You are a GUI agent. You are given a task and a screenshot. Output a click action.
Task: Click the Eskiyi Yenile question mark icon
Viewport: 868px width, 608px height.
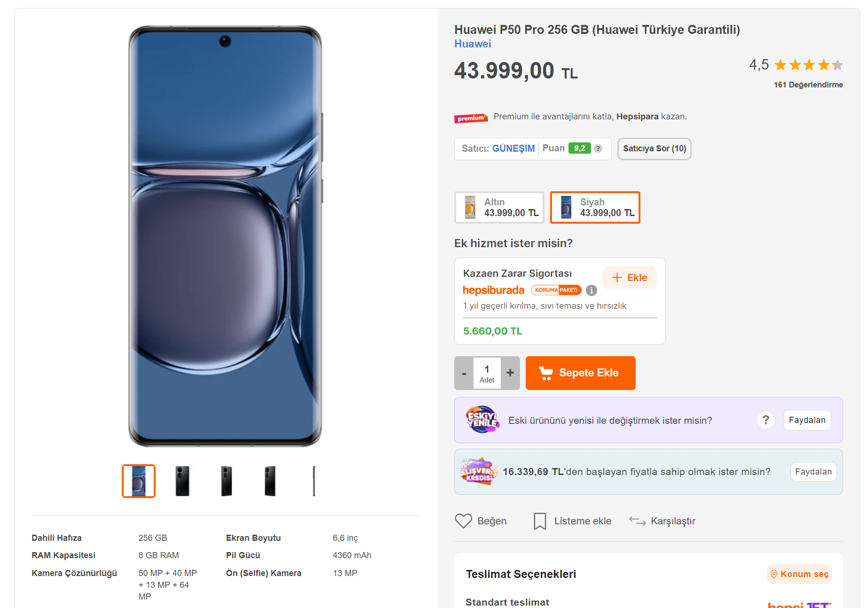tap(765, 420)
